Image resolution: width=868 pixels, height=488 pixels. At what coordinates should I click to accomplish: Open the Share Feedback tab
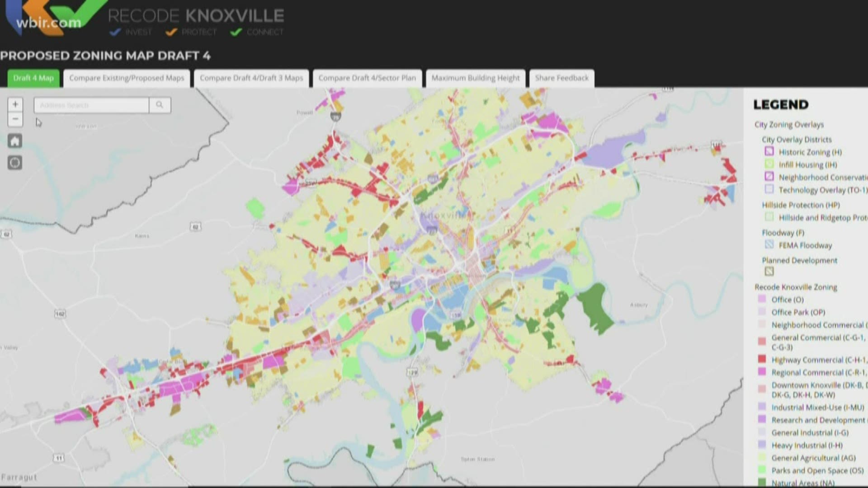[562, 78]
